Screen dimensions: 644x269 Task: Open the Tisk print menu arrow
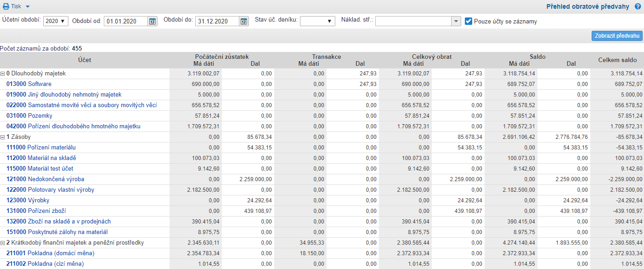tap(28, 6)
